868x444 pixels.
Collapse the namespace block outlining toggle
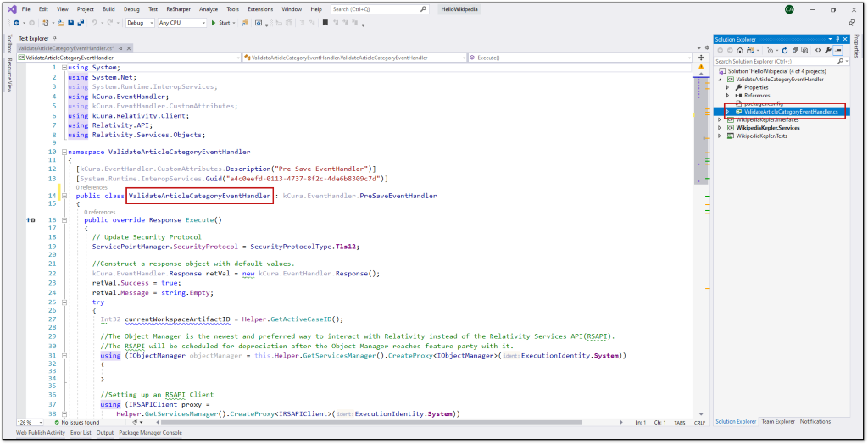pyautogui.click(x=64, y=152)
